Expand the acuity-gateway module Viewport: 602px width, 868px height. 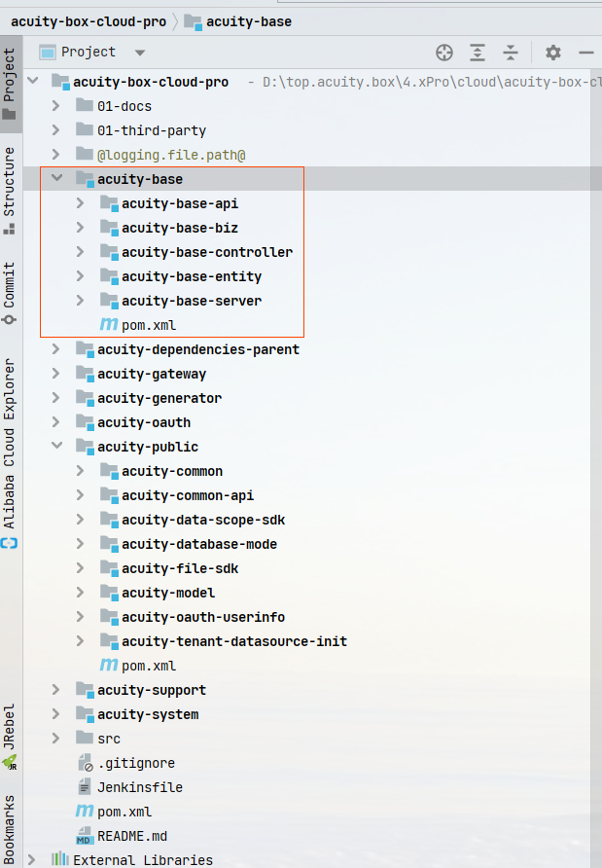coord(56,374)
